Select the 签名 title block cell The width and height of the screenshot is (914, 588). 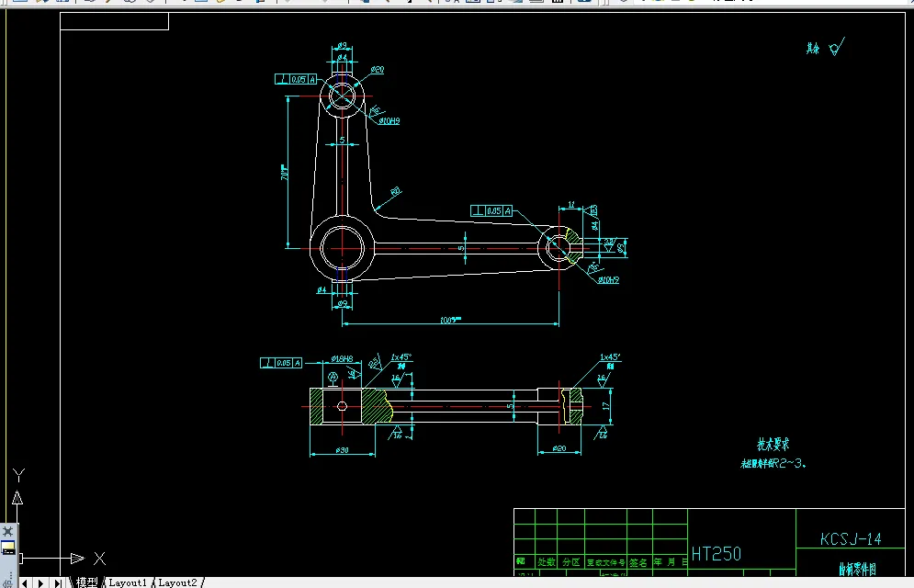638,562
